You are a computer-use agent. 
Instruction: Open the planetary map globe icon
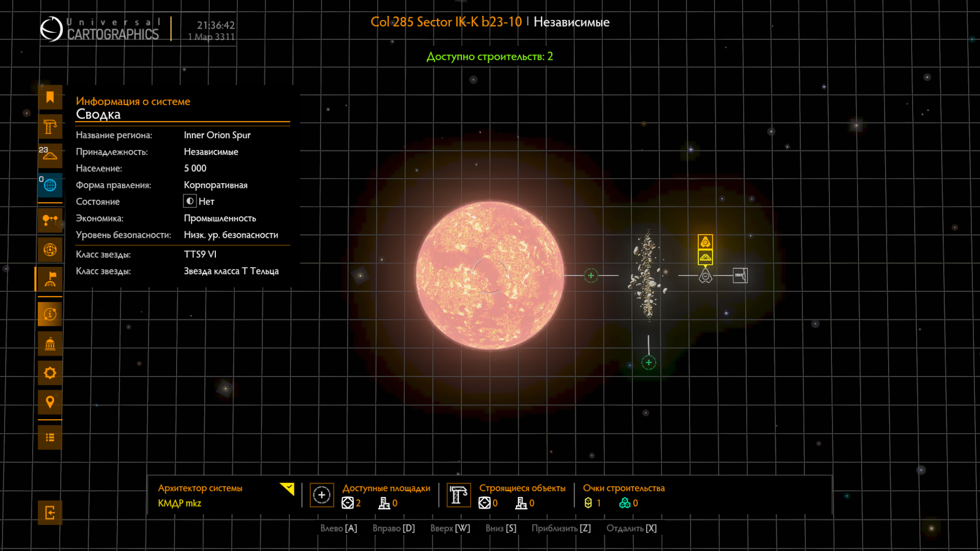(50, 249)
